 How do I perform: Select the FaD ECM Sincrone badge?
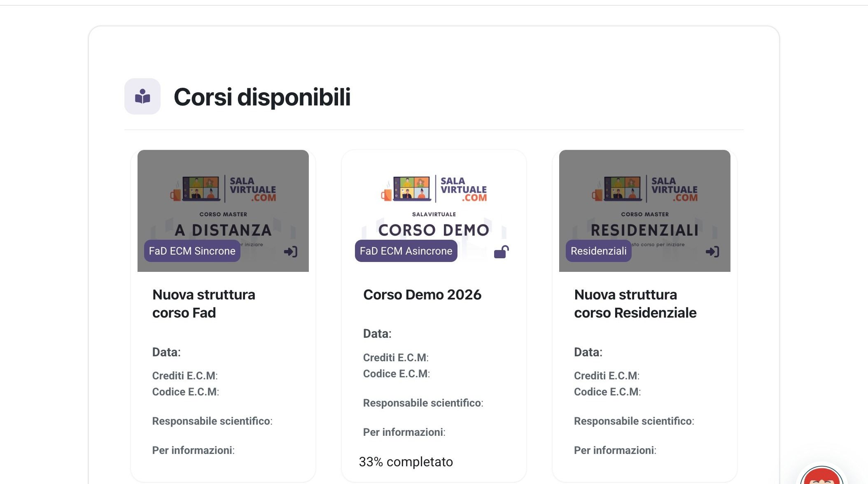click(x=192, y=251)
